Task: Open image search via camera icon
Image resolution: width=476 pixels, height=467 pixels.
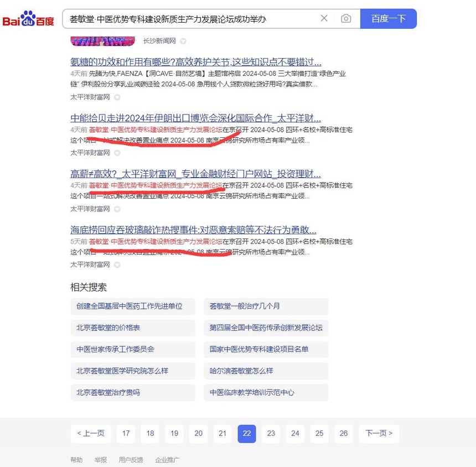Action: 346,19
